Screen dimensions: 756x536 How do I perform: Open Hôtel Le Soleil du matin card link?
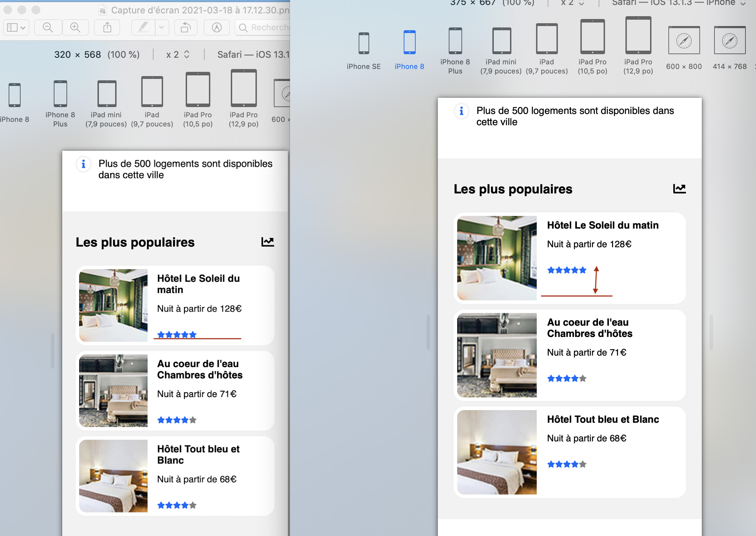(x=603, y=225)
